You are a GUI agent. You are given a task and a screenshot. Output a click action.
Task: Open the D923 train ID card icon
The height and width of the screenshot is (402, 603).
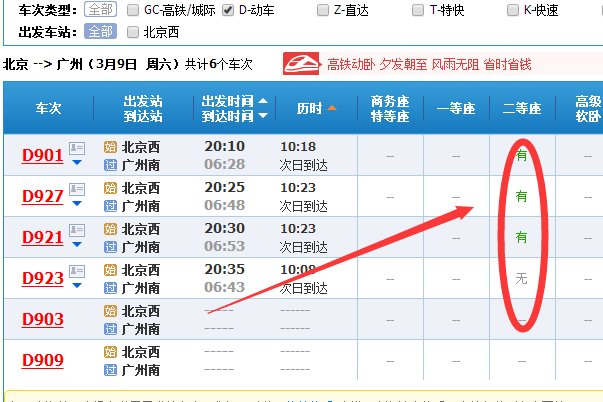click(77, 272)
